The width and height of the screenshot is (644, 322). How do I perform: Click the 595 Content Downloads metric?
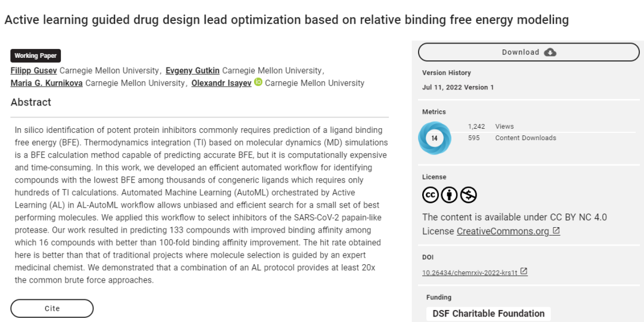(x=512, y=138)
